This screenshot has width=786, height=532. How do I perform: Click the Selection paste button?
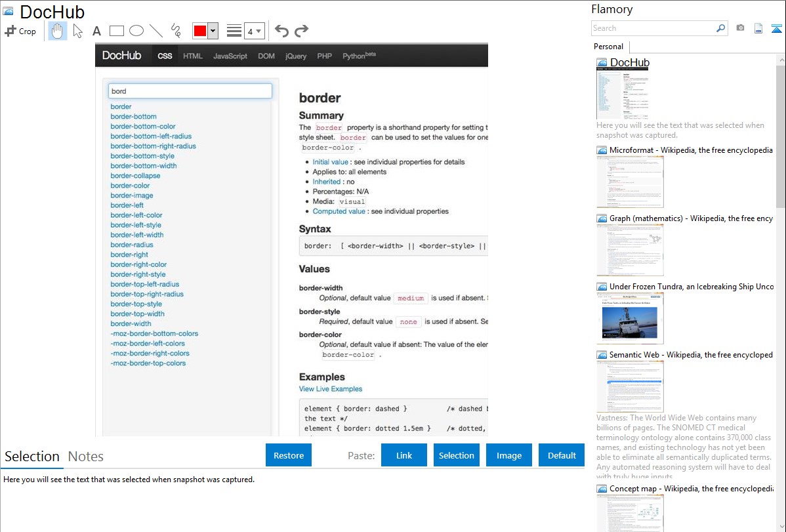[x=456, y=455]
